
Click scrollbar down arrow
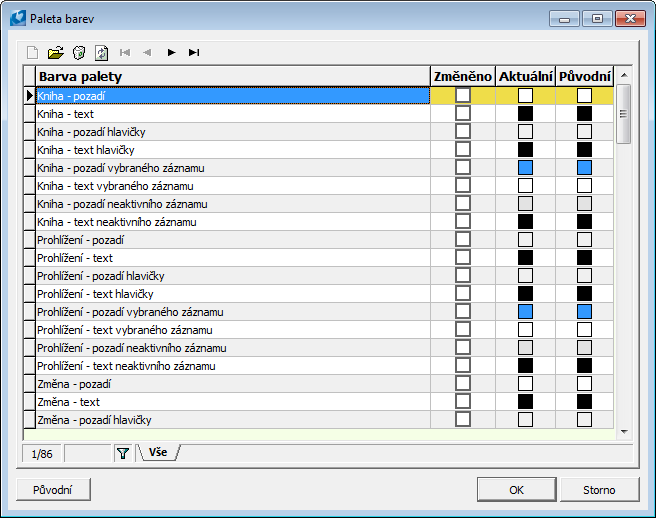click(624, 431)
